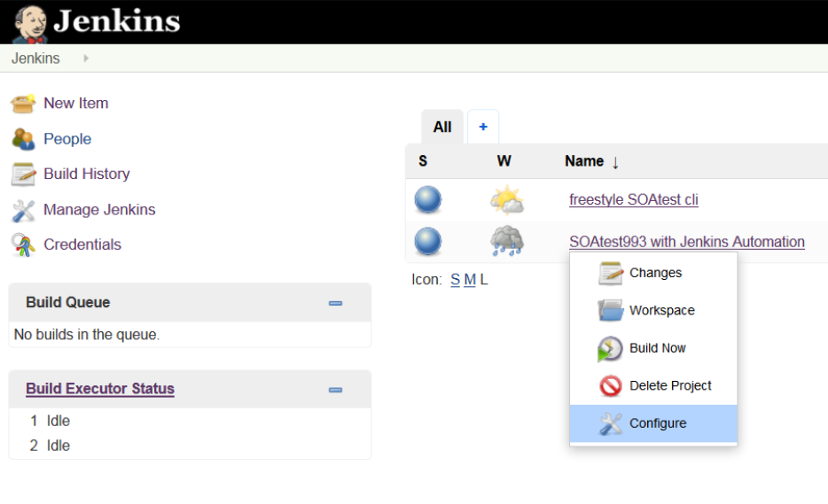This screenshot has height=504, width=828.
Task: Click partly sunny weather icon for freestyle SOAtest cli
Action: click(x=507, y=199)
